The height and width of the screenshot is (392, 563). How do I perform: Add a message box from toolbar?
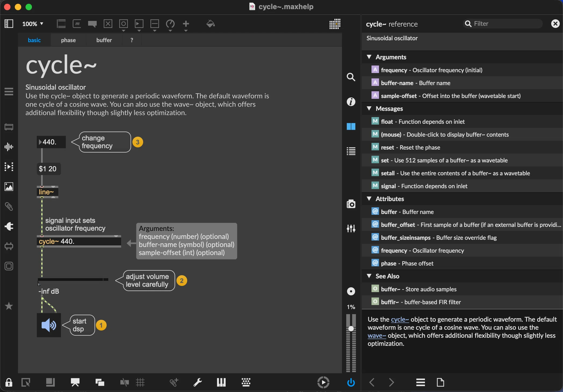click(77, 24)
